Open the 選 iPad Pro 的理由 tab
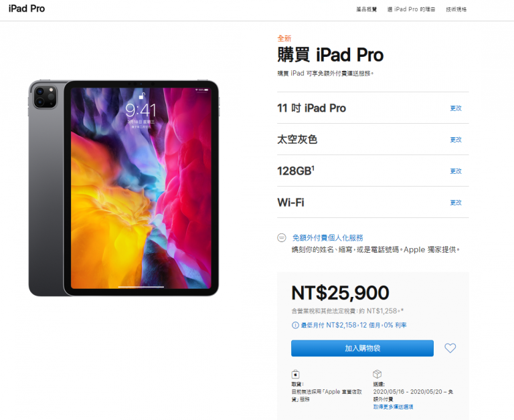Screen dimensions: 514x420 point(411,9)
